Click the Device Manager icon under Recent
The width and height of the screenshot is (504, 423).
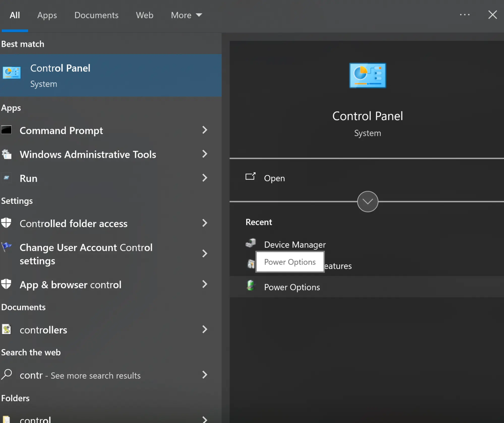(x=251, y=243)
